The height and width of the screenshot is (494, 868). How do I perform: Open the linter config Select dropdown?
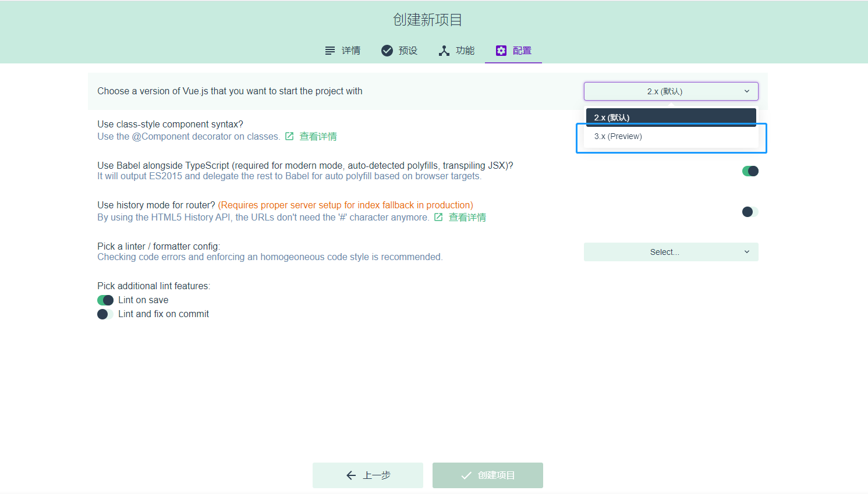(x=671, y=251)
